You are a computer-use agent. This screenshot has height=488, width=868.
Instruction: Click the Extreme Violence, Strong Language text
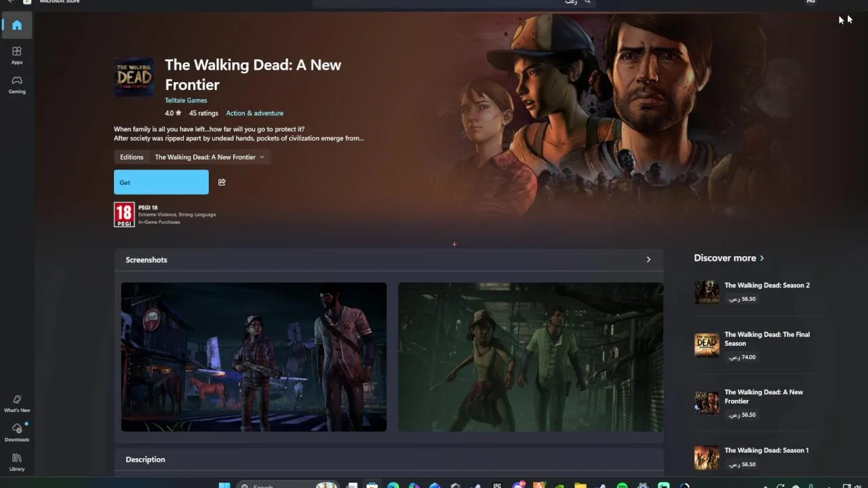(x=177, y=215)
